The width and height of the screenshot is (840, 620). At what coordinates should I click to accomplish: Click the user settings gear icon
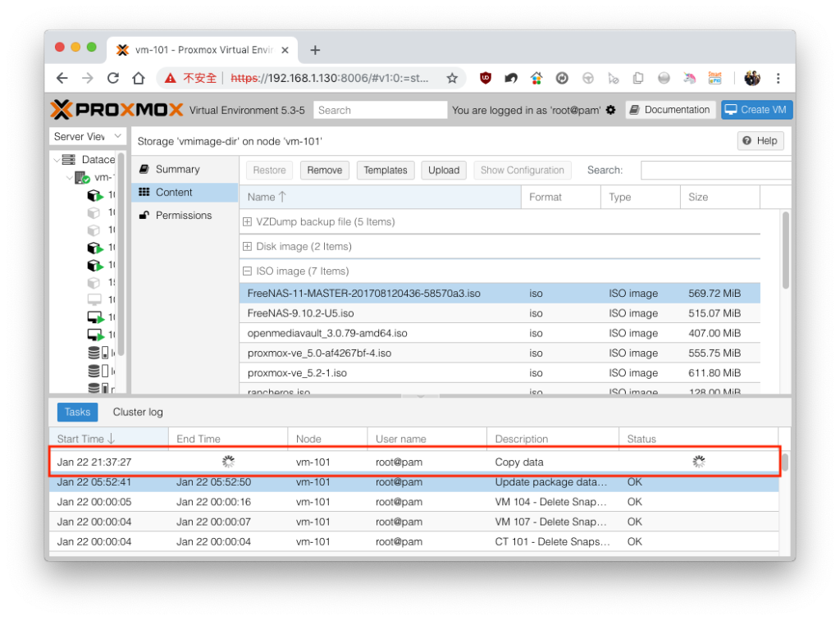[x=610, y=110]
